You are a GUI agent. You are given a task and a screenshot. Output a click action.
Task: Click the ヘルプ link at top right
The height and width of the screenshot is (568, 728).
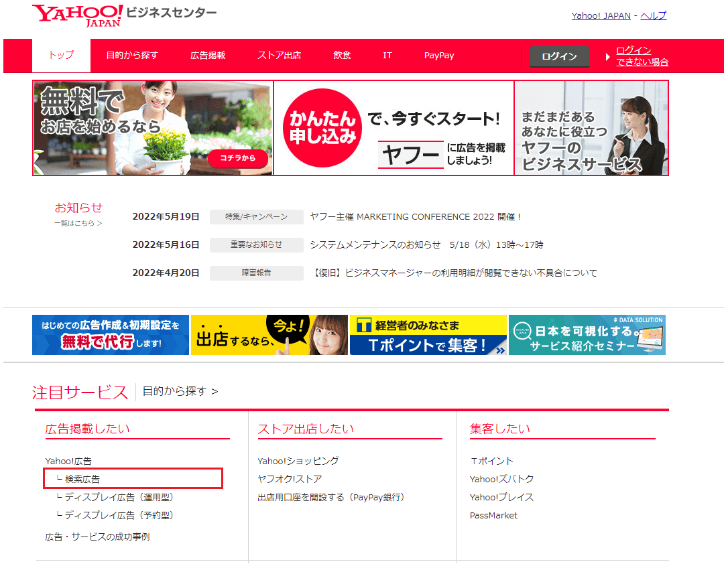653,15
